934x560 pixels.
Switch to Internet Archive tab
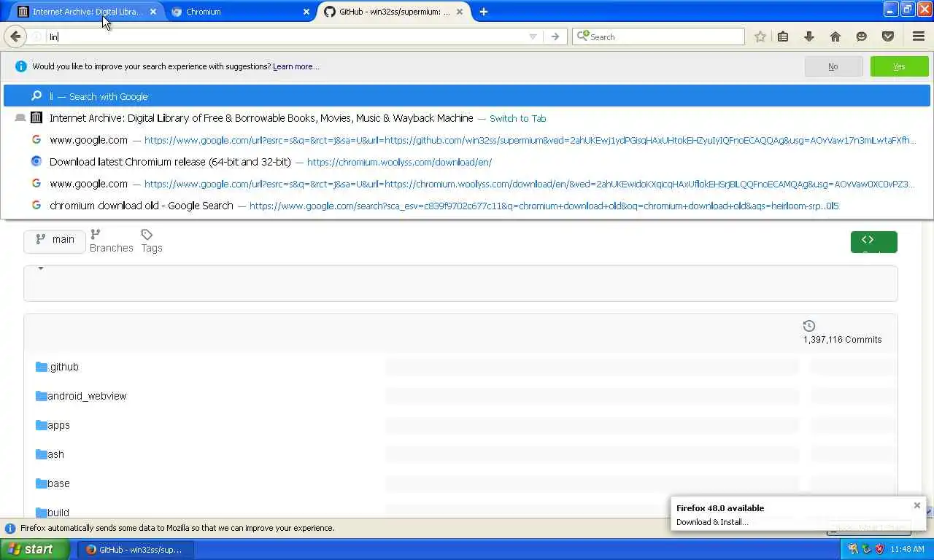(86, 12)
